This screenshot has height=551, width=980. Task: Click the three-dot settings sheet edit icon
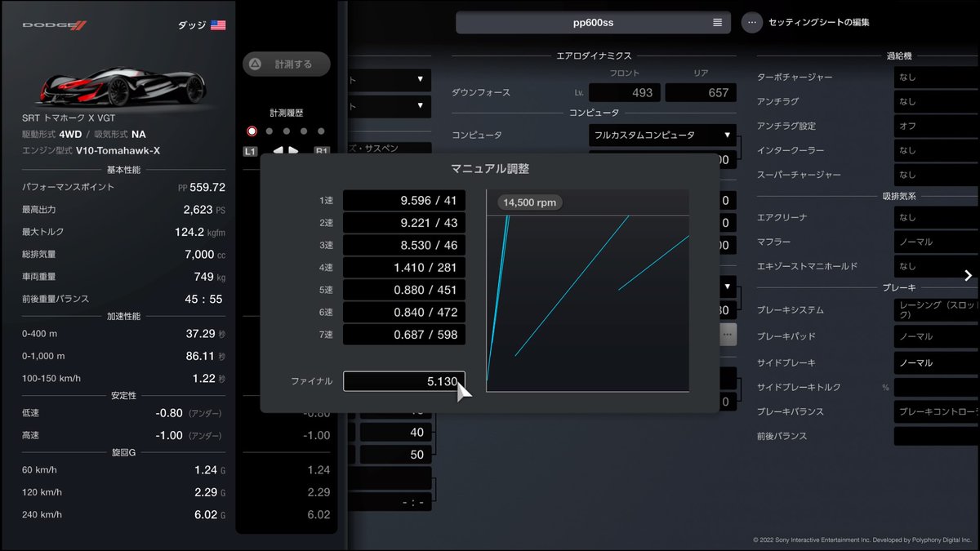752,22
